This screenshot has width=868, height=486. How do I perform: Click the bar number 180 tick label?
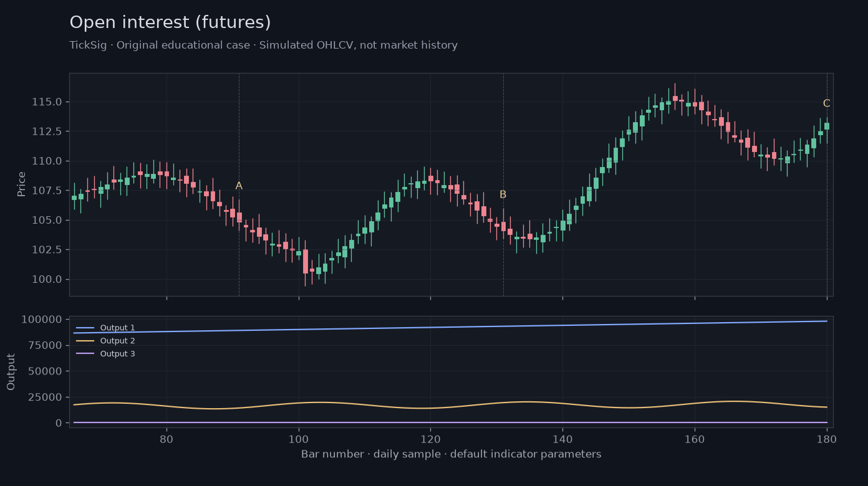[827, 439]
